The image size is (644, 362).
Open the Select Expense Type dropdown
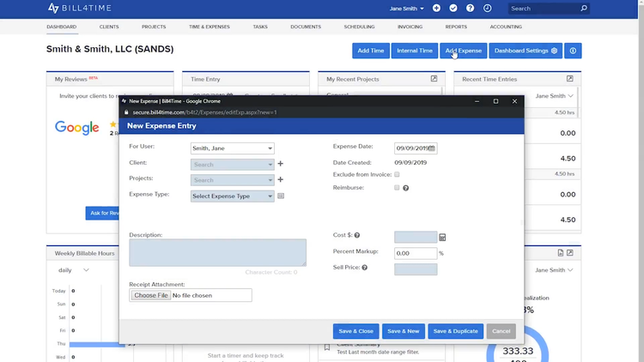233,196
